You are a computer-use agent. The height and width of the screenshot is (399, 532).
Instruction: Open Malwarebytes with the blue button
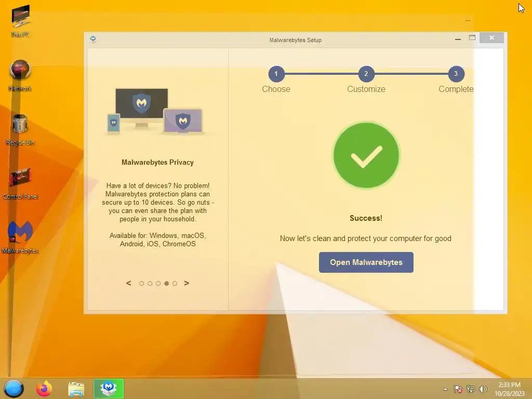[366, 262]
